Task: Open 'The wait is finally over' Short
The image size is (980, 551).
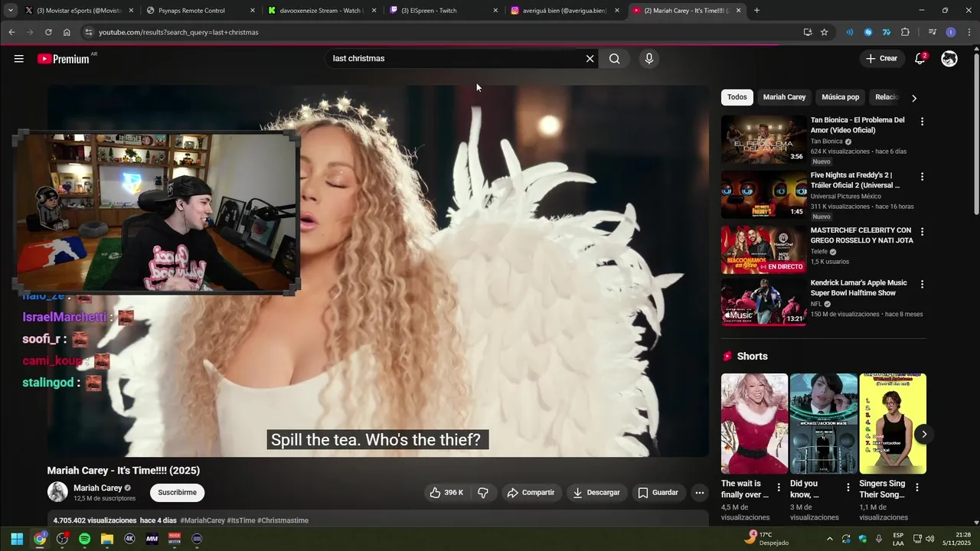Action: point(754,424)
